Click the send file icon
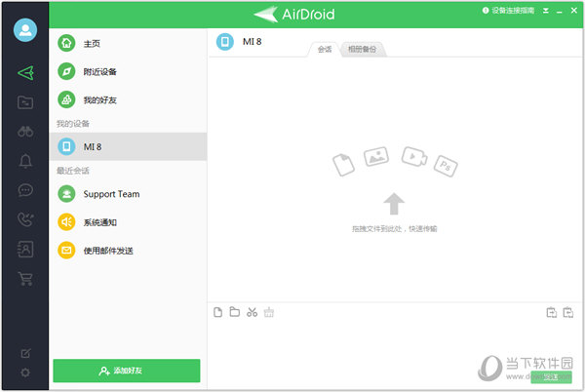Image resolution: width=585 pixels, height=392 pixels. click(x=217, y=312)
